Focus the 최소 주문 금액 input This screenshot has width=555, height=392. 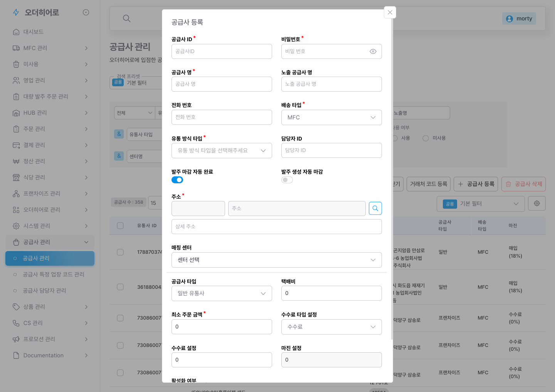(222, 327)
